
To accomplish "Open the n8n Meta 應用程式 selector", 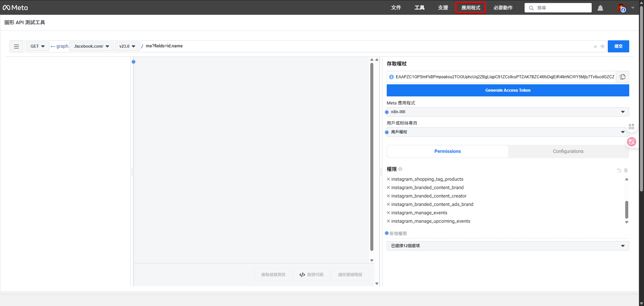I will 507,112.
